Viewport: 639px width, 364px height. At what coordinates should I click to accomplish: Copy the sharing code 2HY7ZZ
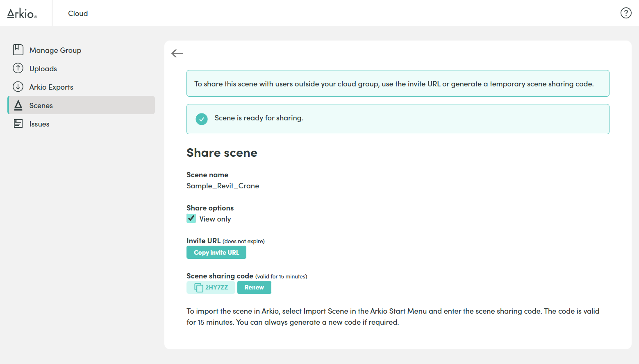coord(211,287)
